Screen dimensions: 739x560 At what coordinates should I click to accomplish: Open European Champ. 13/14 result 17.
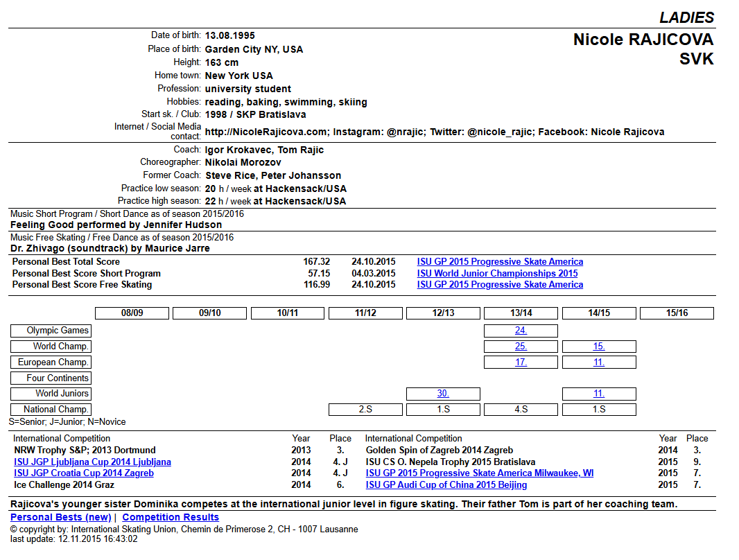tap(521, 362)
